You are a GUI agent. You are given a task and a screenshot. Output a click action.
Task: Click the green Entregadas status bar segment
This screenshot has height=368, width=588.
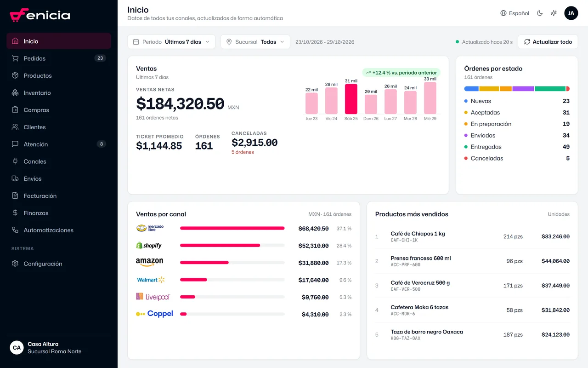(x=550, y=89)
